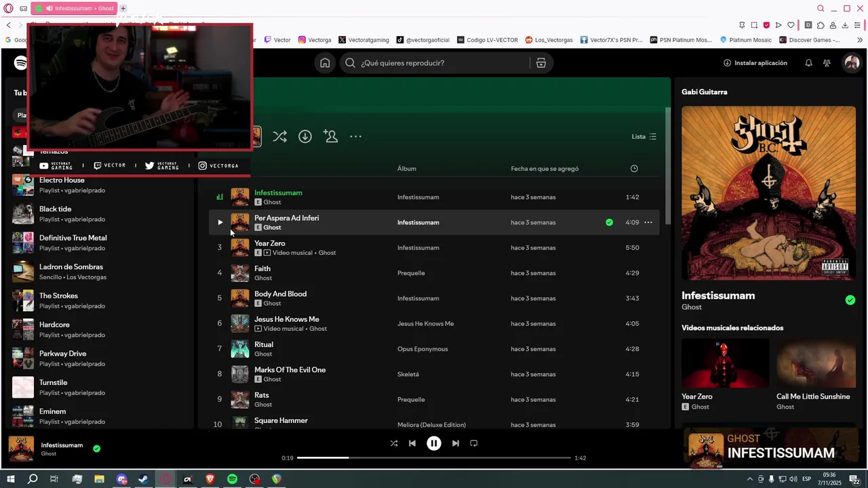The width and height of the screenshot is (868, 488).
Task: Skip to the next track
Action: [x=456, y=443]
